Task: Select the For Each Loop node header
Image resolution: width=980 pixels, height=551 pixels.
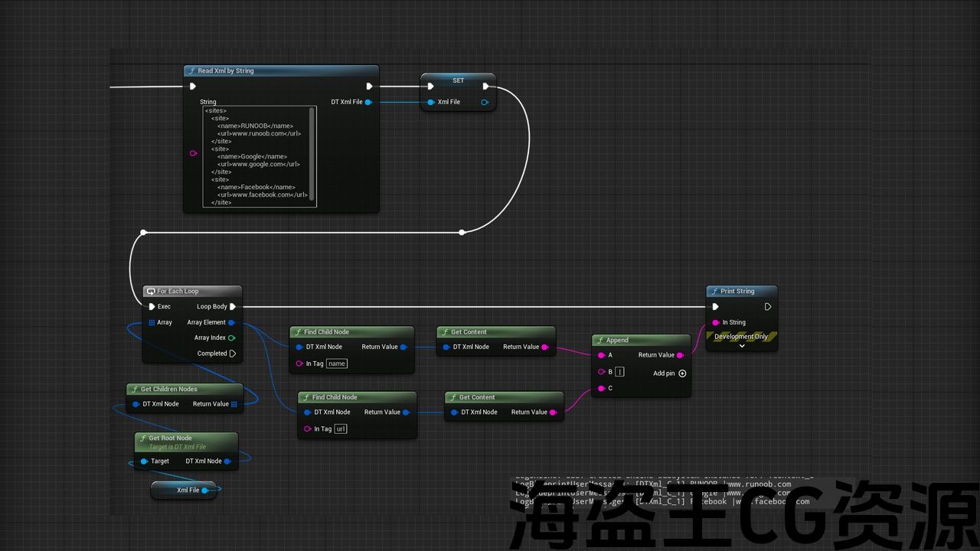Action: (x=192, y=292)
